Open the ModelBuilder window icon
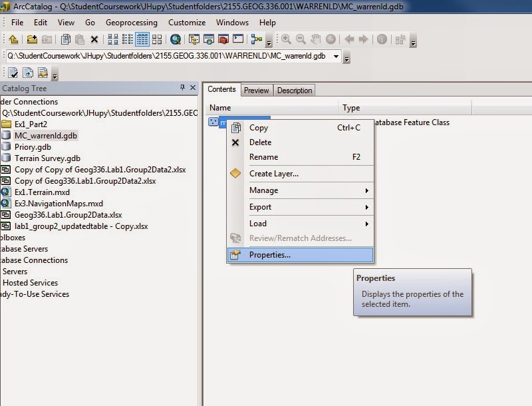 pyautogui.click(x=257, y=39)
